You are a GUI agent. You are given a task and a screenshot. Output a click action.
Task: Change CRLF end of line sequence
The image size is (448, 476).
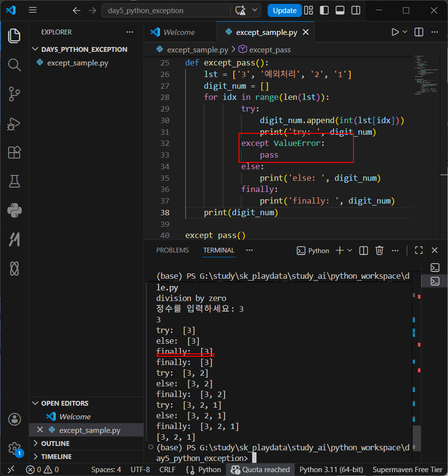[167, 470]
